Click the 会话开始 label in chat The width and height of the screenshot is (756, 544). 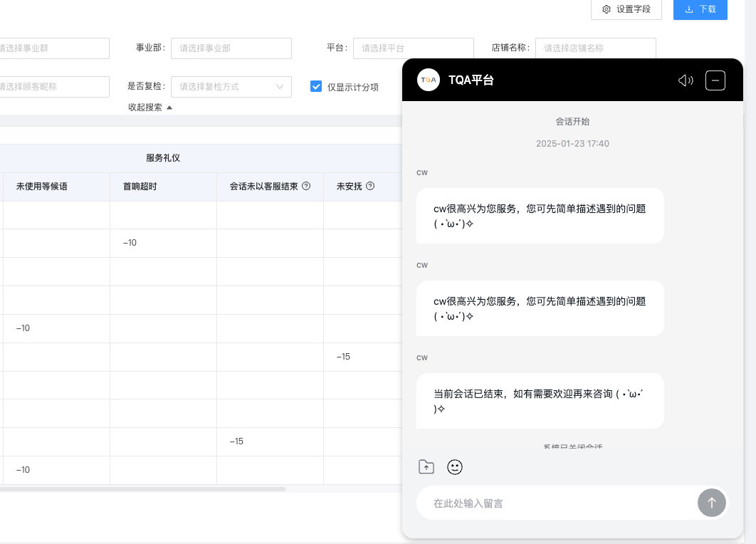[x=572, y=122]
